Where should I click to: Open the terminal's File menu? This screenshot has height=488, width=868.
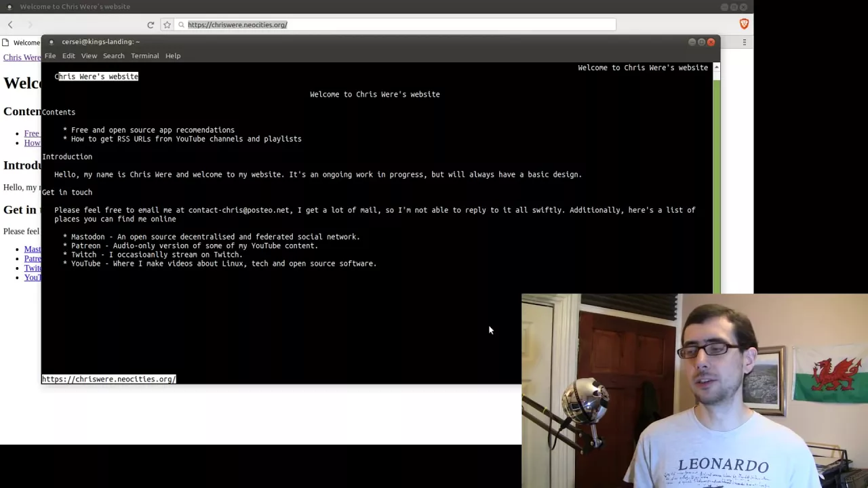tap(50, 56)
